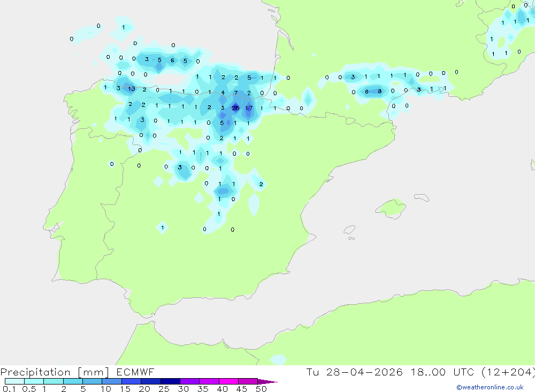Viewport: 535px width, 392px height.
Task: Click the '0.5' legend scale label
Action: 29,389
